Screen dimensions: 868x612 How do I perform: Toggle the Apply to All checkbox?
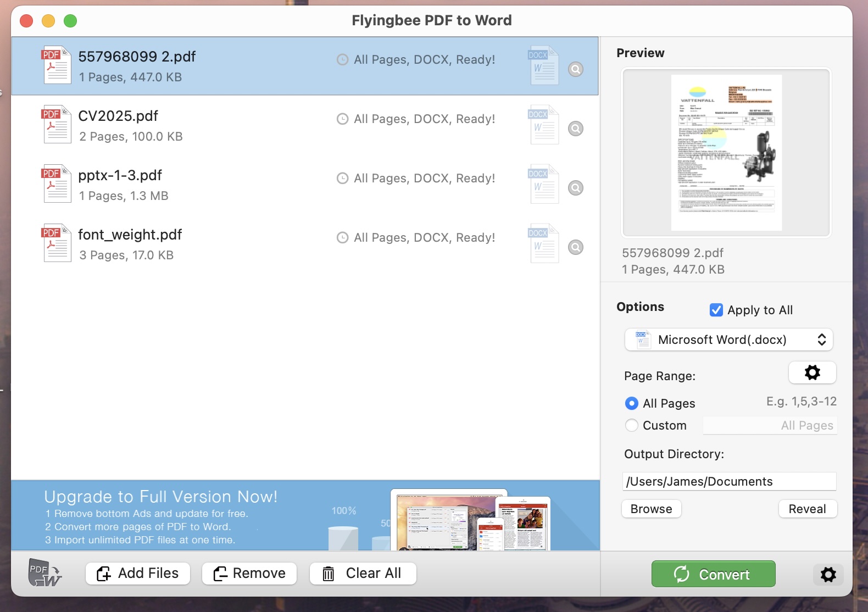(x=716, y=310)
